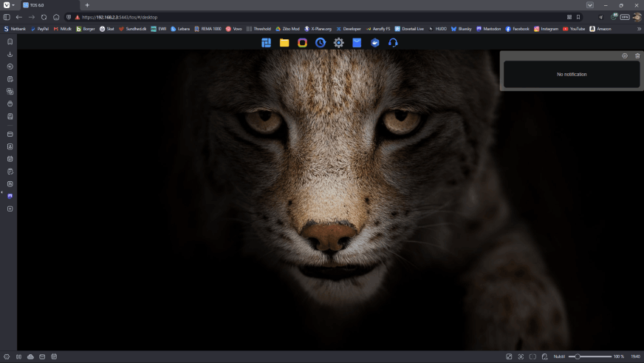The height and width of the screenshot is (363, 644).
Task: Adjust the zoom slider handle
Action: 578,356
